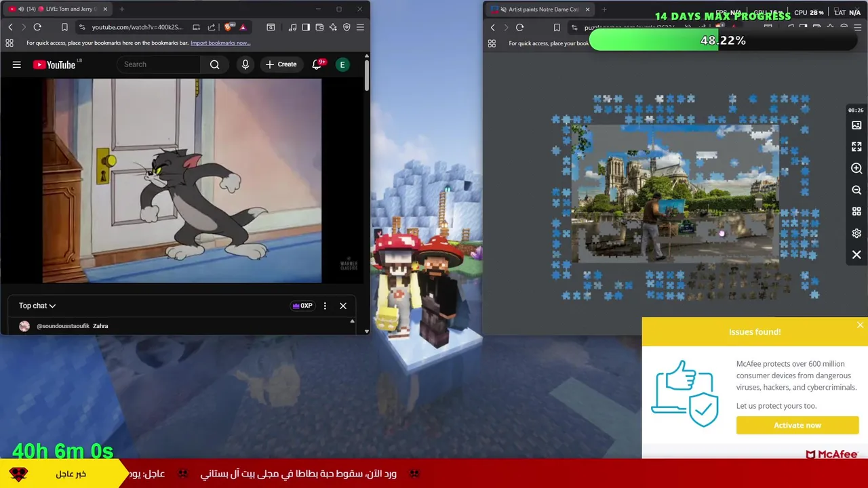Go back in the puzzle browser window

[493, 27]
